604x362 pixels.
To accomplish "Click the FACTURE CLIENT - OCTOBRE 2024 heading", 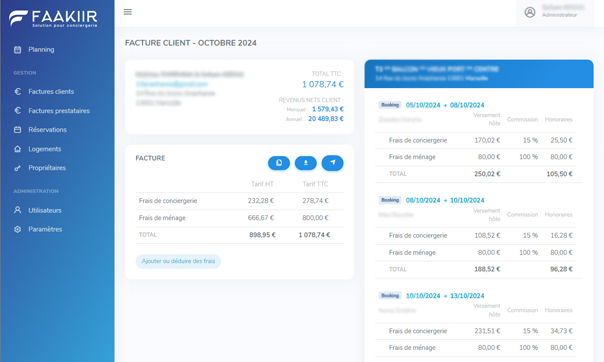I will tap(191, 43).
